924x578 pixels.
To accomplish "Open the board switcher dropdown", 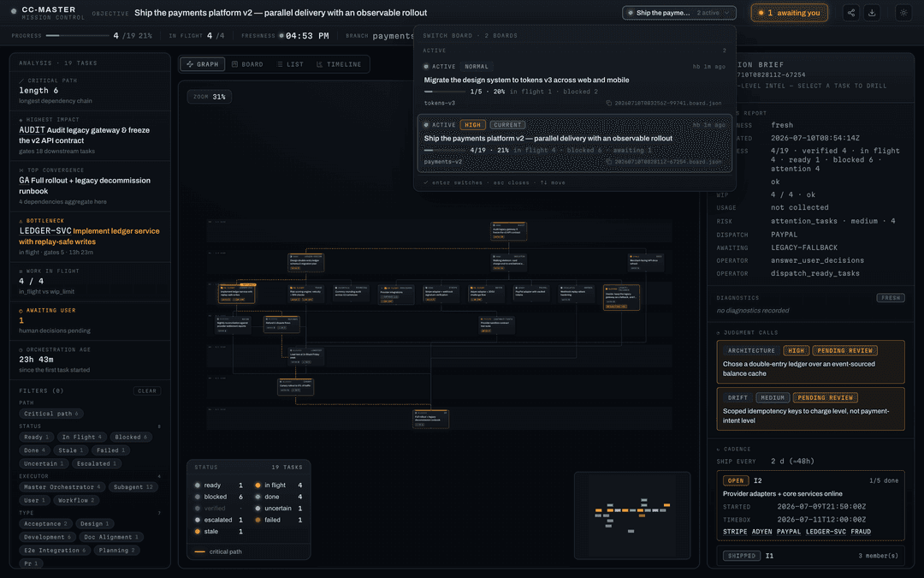I will click(x=678, y=13).
